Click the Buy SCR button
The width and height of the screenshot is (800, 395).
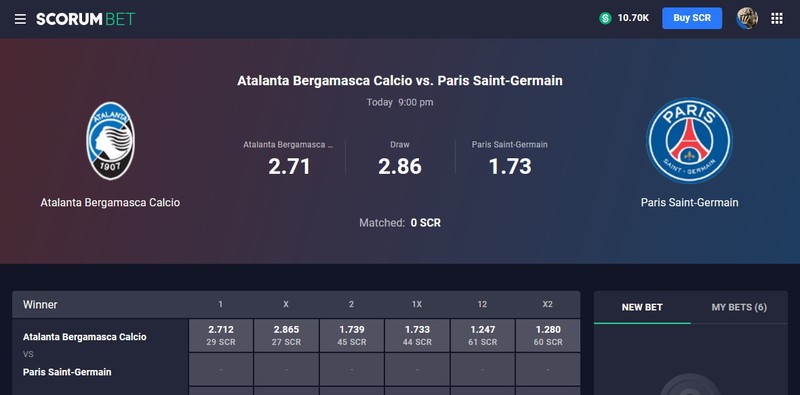point(692,18)
